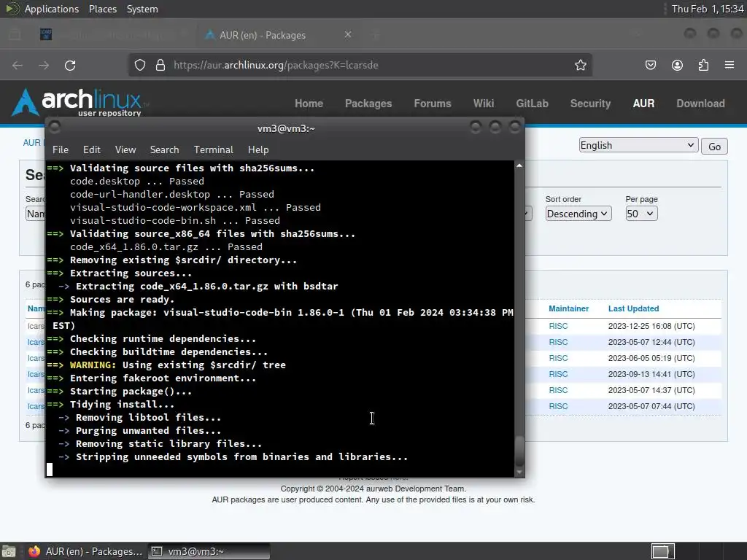Image resolution: width=747 pixels, height=560 pixels.
Task: Sort by Last Updated column header
Action: point(633,308)
